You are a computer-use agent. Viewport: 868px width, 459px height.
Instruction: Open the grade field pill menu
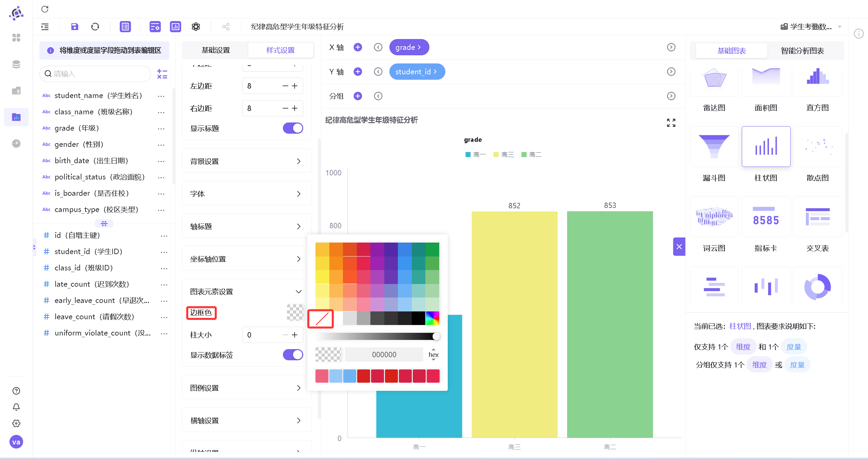tap(409, 47)
